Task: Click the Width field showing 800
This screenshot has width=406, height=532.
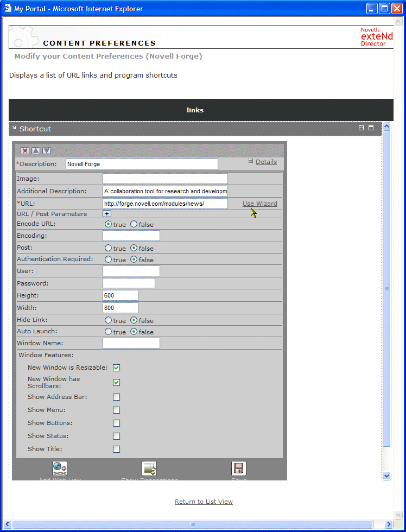Action: [120, 308]
